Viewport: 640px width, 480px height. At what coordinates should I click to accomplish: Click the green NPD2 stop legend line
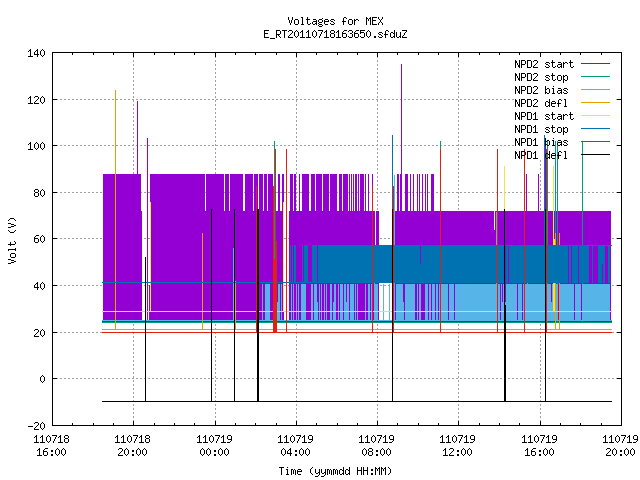click(595, 77)
